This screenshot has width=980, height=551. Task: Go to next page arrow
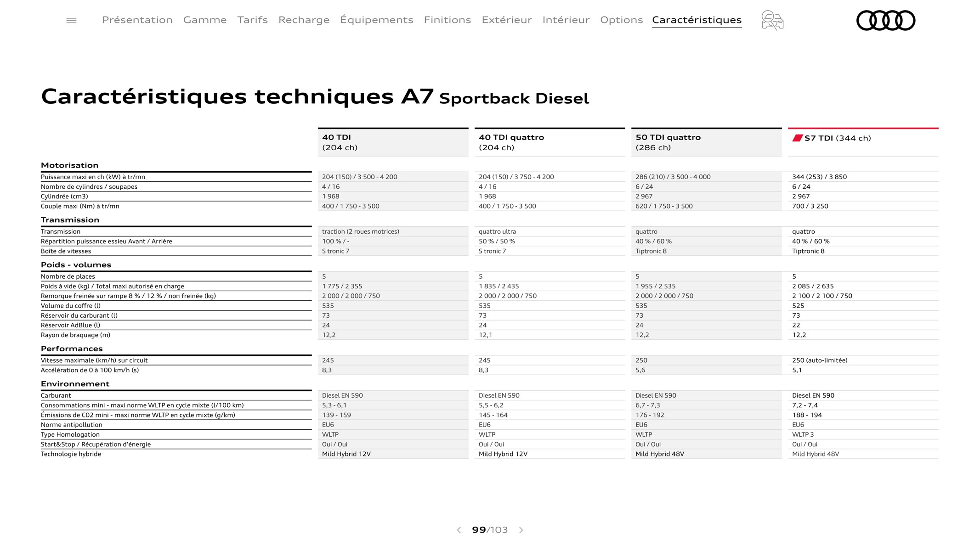(521, 530)
